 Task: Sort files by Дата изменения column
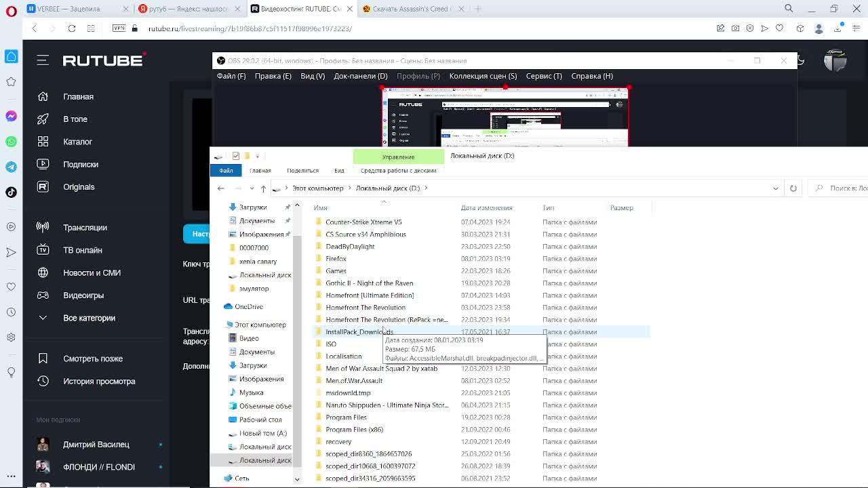[x=486, y=208]
